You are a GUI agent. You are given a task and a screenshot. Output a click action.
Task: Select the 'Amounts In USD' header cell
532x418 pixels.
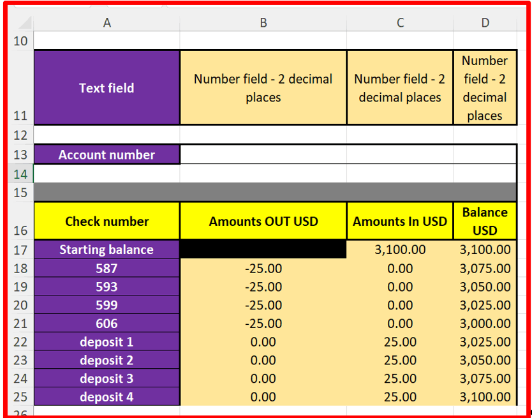pos(400,221)
